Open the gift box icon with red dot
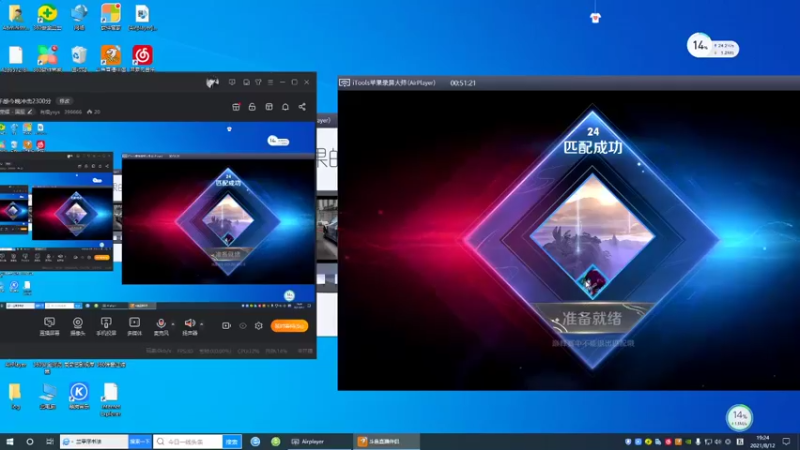This screenshot has height=450, width=800. click(x=236, y=107)
